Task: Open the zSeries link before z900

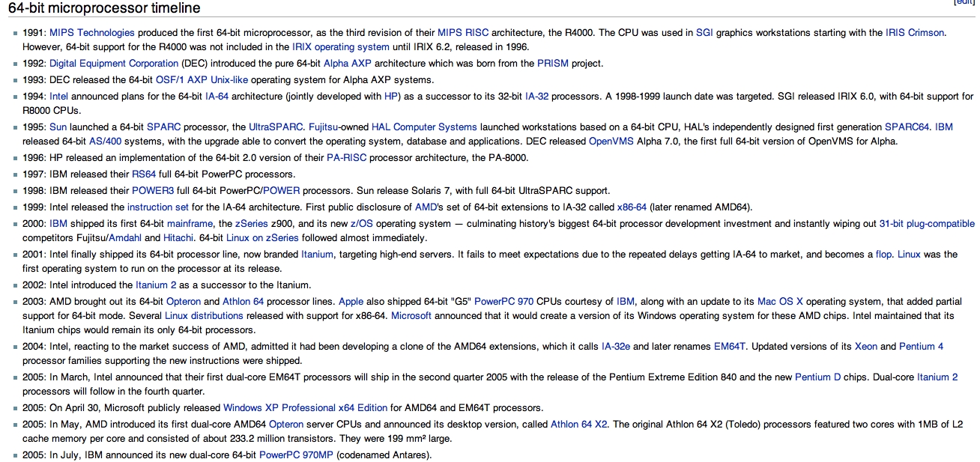Action: [253, 224]
